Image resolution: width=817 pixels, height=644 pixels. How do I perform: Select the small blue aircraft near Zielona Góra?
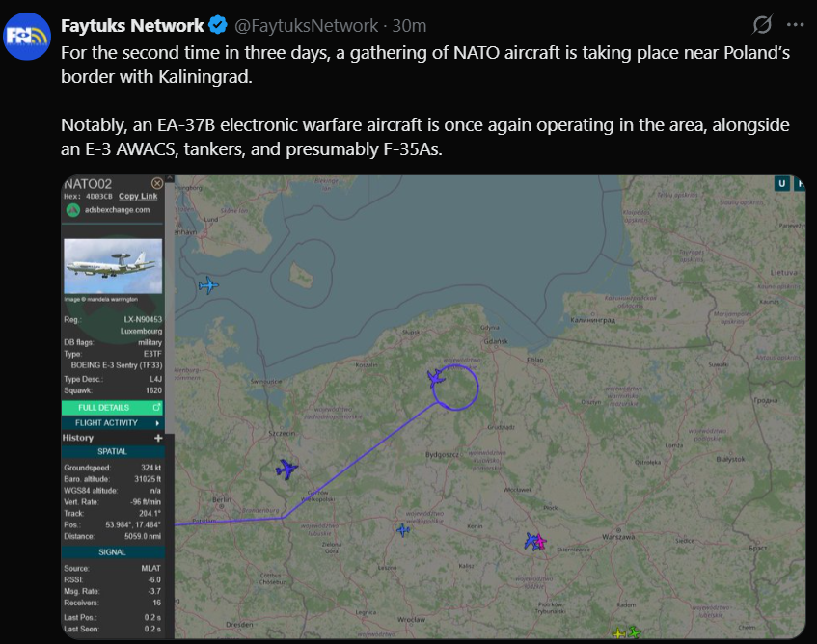tap(403, 530)
